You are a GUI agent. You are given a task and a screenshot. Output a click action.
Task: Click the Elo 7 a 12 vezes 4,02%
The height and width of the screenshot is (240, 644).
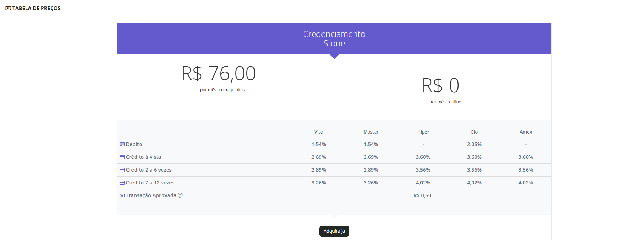point(475,183)
